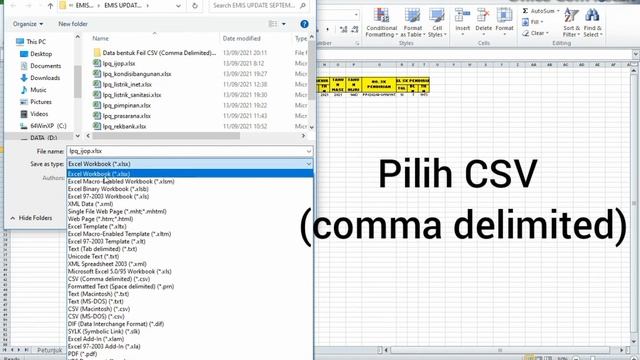Click the New folder button
Image resolution: width=640 pixels, height=360 pixels.
73,24
